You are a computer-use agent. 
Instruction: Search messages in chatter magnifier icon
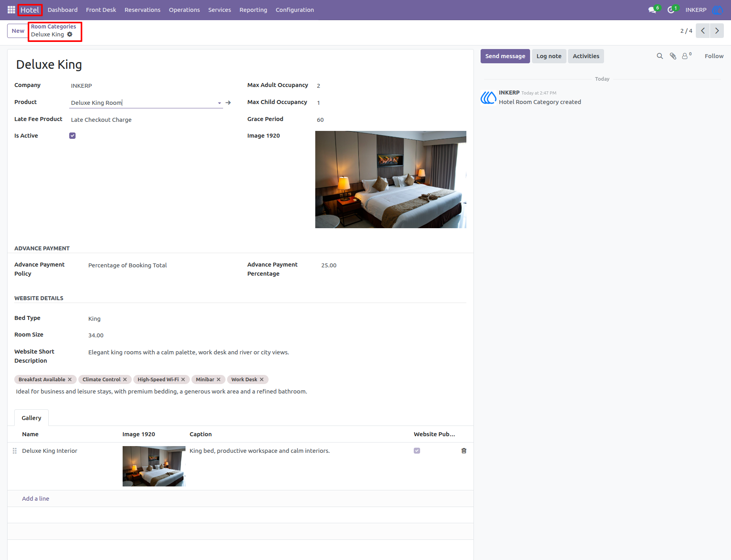click(x=660, y=56)
